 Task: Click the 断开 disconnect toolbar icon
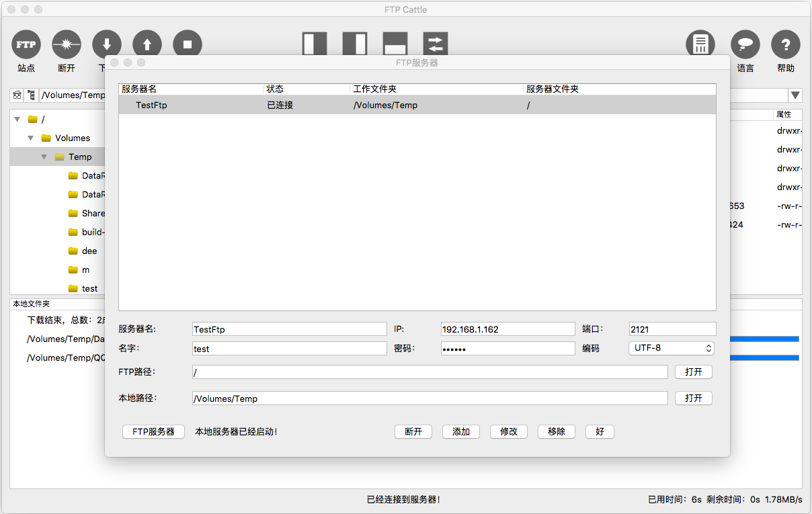(67, 44)
